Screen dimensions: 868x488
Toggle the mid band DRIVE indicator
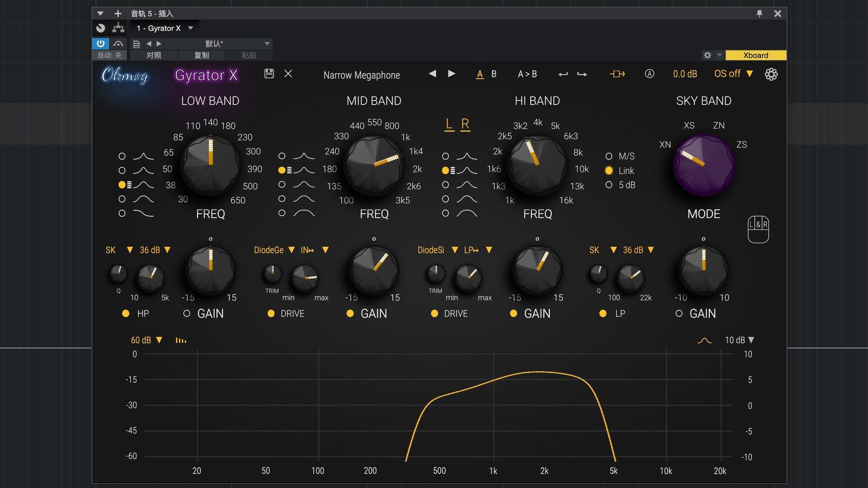pyautogui.click(x=271, y=314)
